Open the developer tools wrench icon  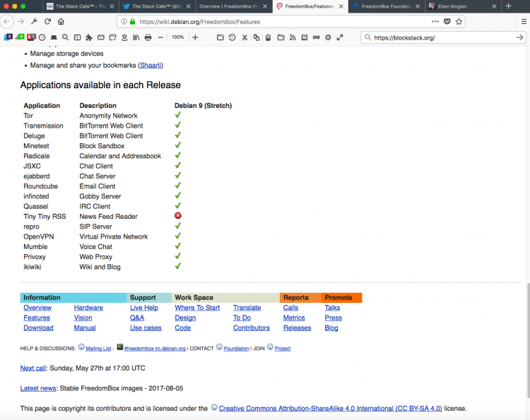[34, 22]
